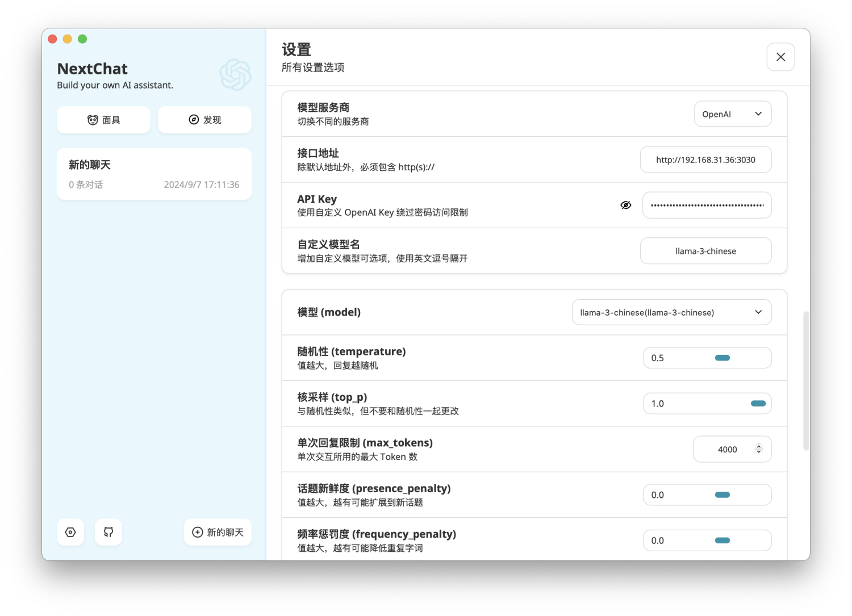Click the plus icon for 新的聊天
The width and height of the screenshot is (852, 616).
click(198, 532)
